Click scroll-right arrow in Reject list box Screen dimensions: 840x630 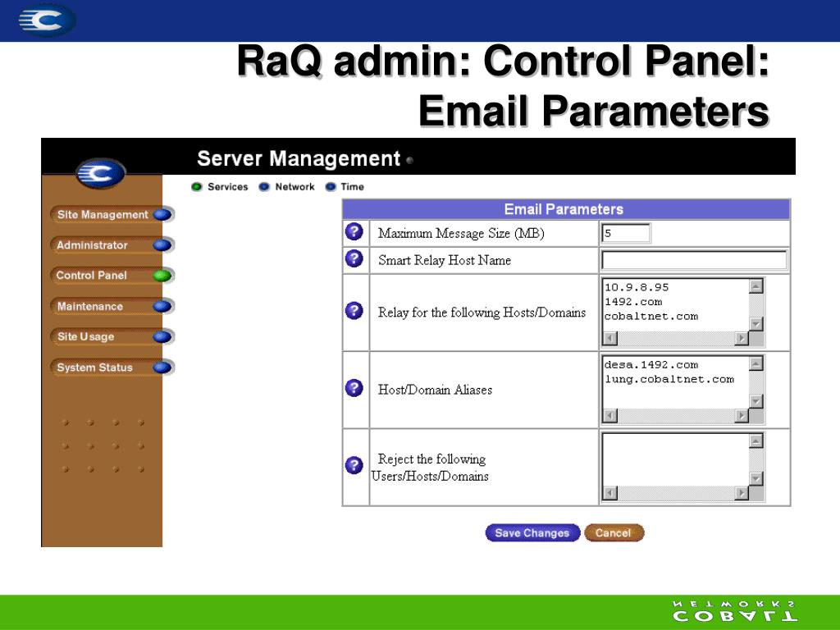tap(742, 493)
